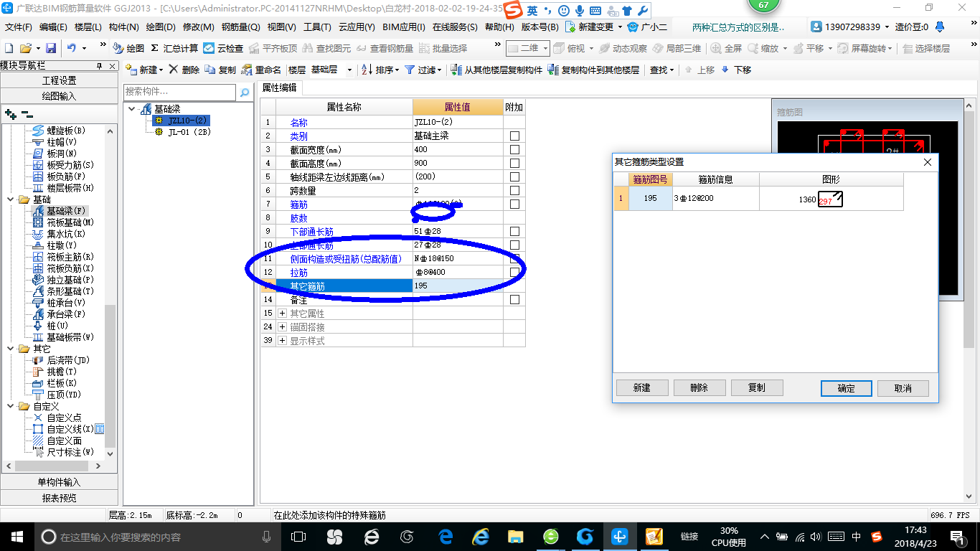Launch 云检查 cloud check
The height and width of the screenshot is (551, 980).
223,48
